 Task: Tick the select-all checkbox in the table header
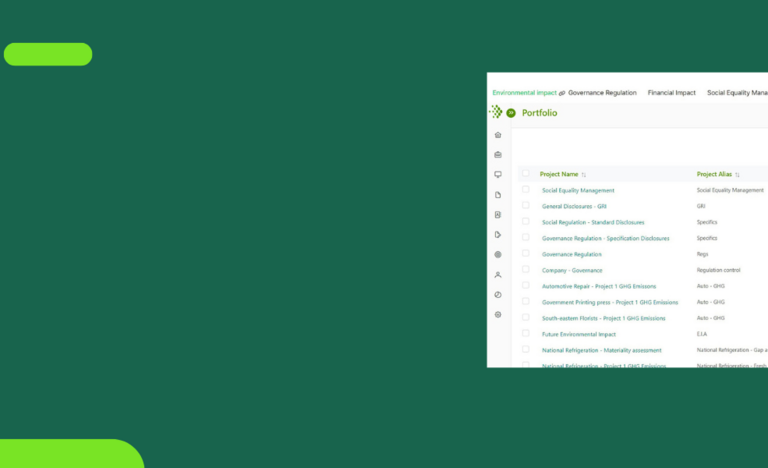coord(525,174)
